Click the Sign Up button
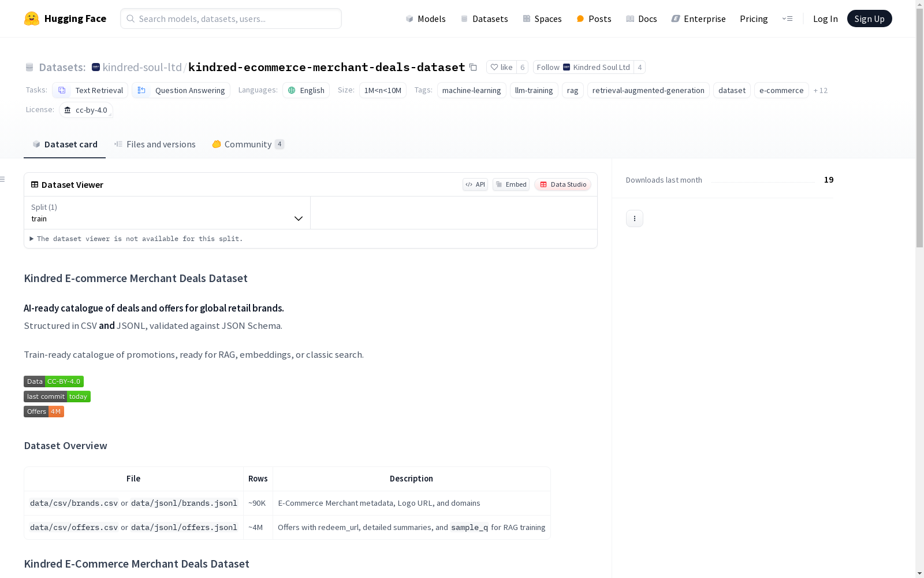Viewport: 924px width, 578px height. pos(870,18)
